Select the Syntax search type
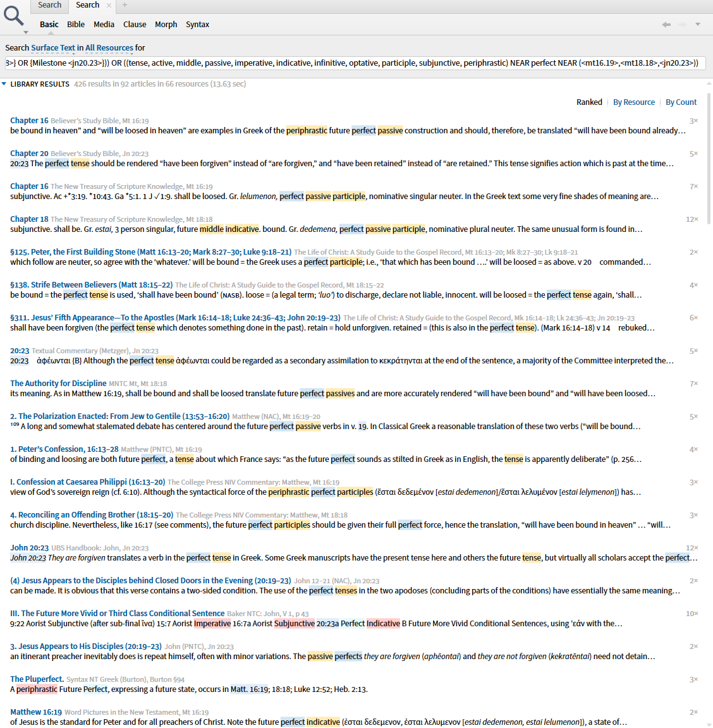This screenshot has height=728, width=713. [x=197, y=25]
